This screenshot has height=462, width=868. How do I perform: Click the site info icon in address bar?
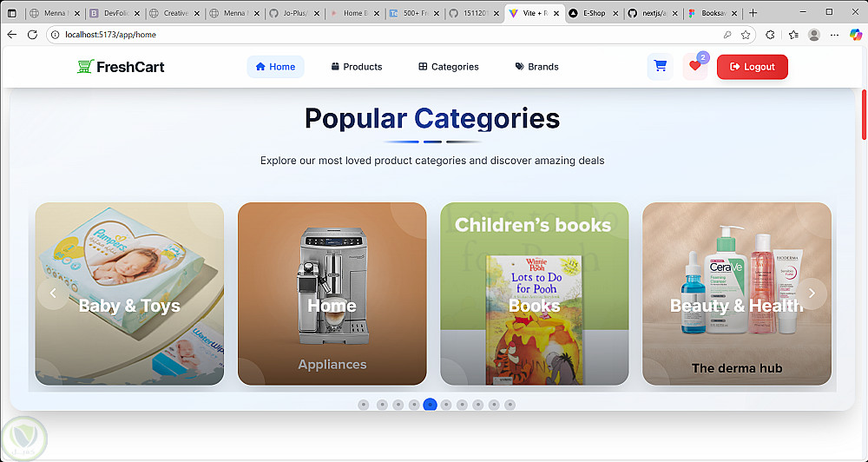pos(55,35)
